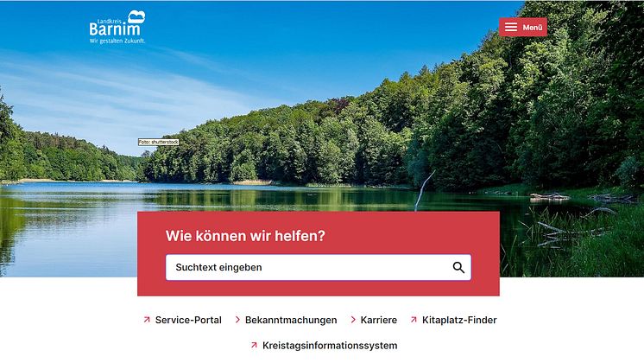The width and height of the screenshot is (644, 363).
Task: Click the Menü label text
Action: tap(533, 28)
